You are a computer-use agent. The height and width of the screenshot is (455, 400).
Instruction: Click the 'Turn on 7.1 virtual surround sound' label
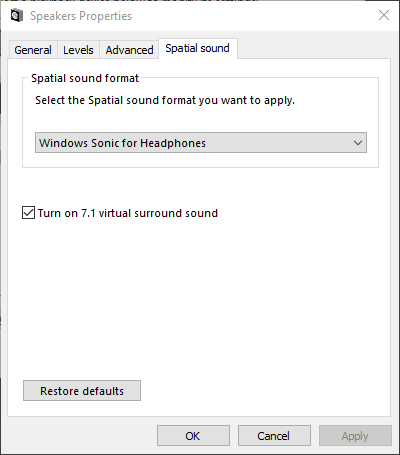click(128, 213)
